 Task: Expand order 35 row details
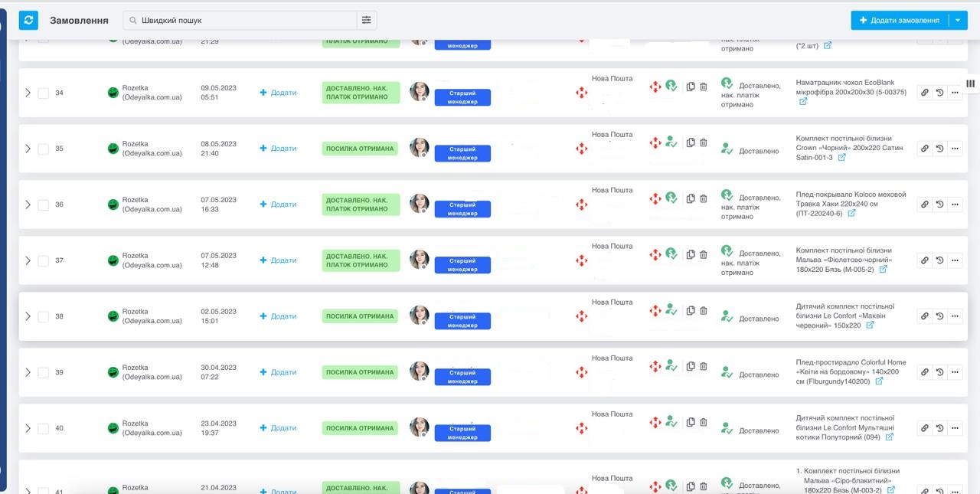(x=28, y=149)
